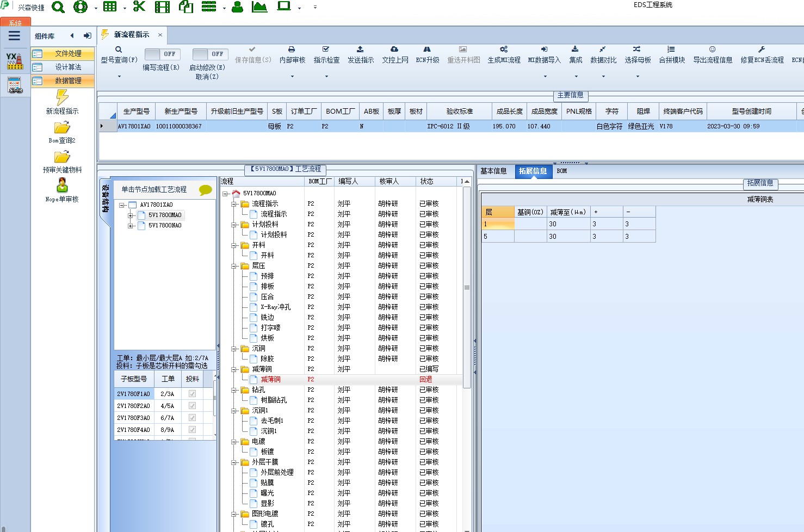804x532 pixels.
Task: Open 新流程指示 lightning icon in component library
Action: 62,98
